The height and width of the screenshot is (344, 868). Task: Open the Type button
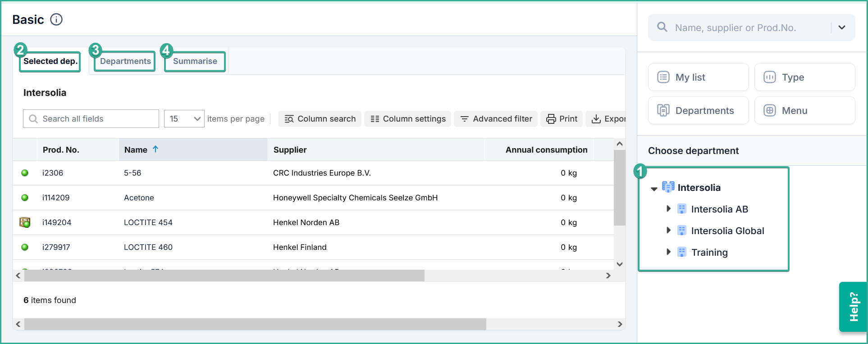tap(804, 77)
